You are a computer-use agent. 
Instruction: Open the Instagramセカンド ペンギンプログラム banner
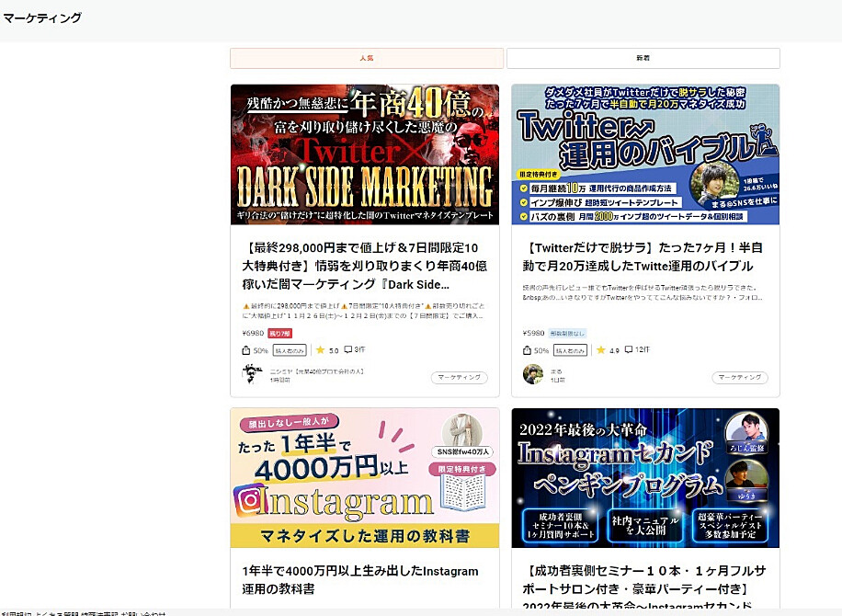[645, 478]
